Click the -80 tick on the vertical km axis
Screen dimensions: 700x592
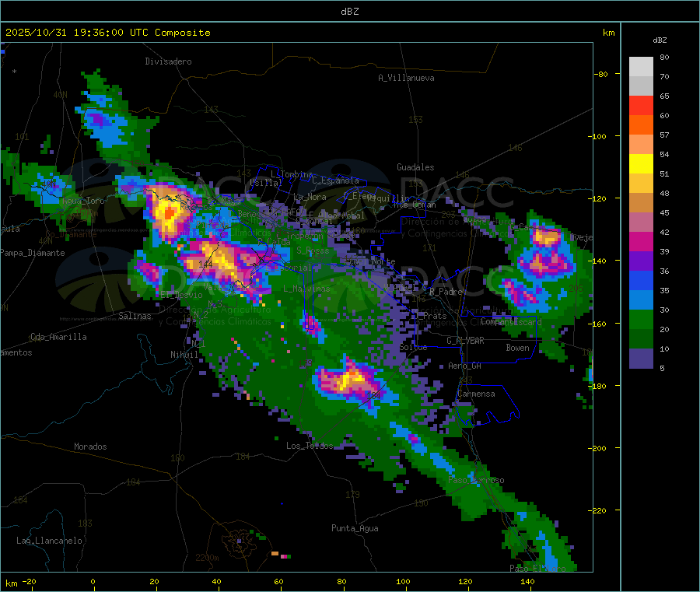click(600, 74)
